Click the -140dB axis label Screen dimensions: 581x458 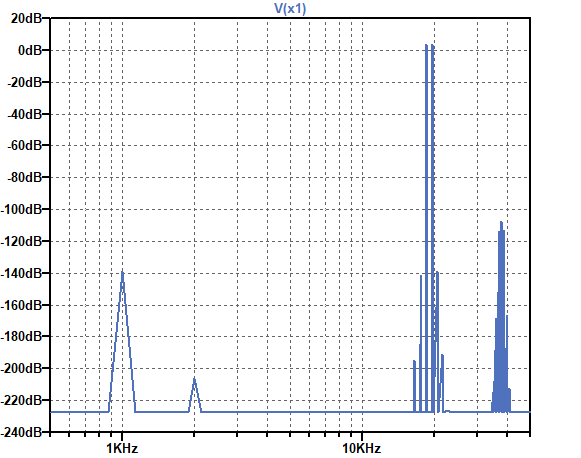[x=21, y=273]
